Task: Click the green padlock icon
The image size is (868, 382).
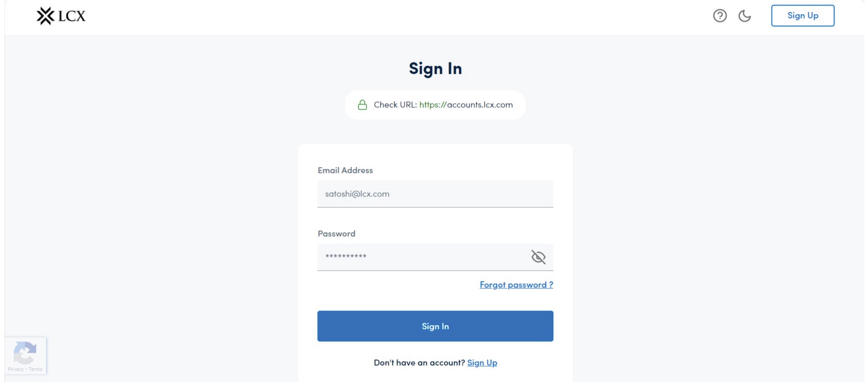Action: pos(362,105)
